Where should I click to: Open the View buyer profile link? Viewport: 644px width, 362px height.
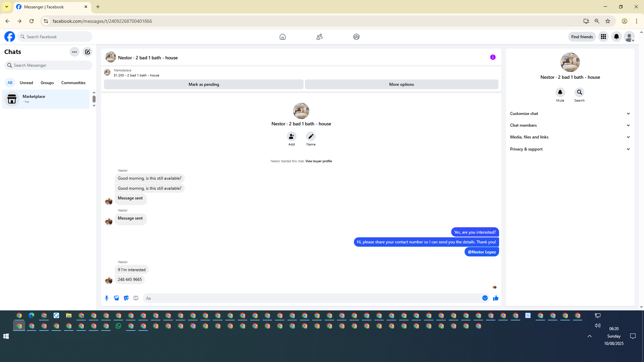point(318,161)
